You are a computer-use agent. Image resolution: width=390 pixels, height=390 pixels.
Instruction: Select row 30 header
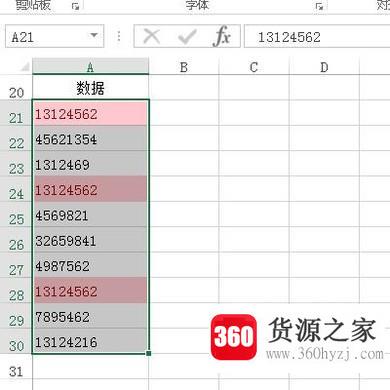click(x=16, y=341)
